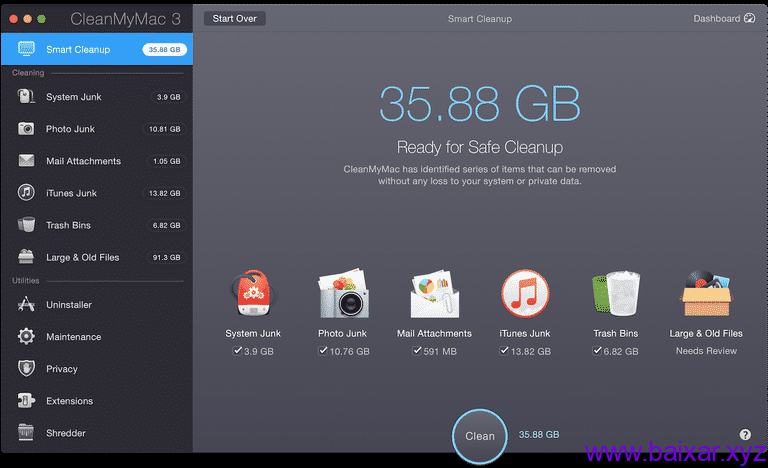This screenshot has width=768, height=468.
Task: Open Large & Old Files sidebar label
Action: pyautogui.click(x=83, y=257)
